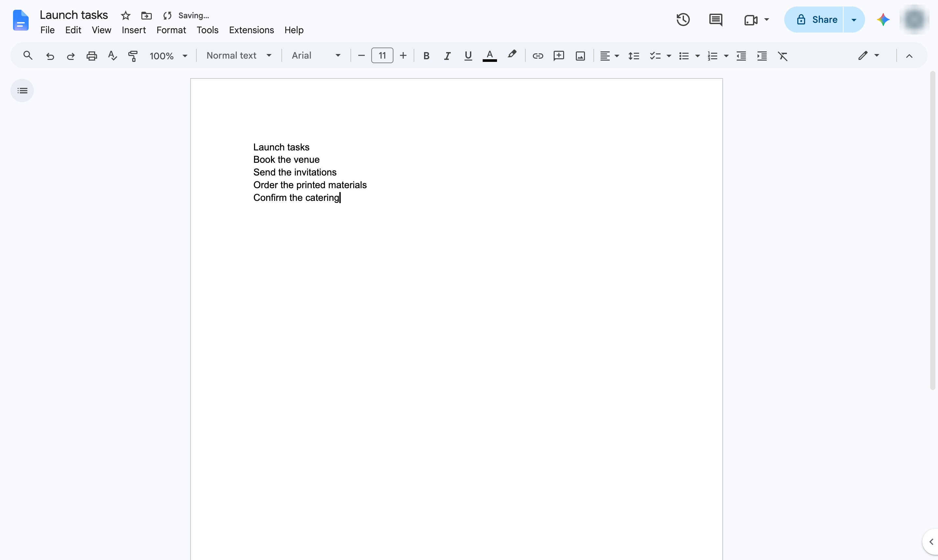This screenshot has width=938, height=560.
Task: Increase font size with plus button
Action: tap(403, 56)
